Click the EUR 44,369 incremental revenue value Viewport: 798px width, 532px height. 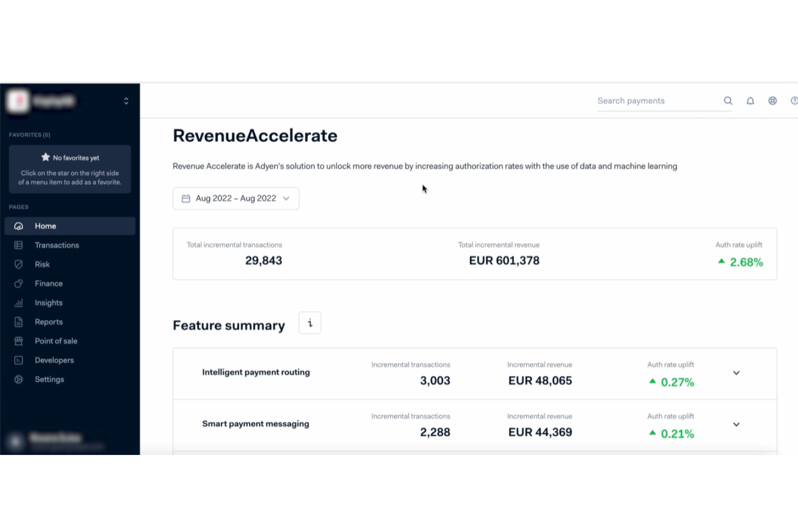point(540,432)
